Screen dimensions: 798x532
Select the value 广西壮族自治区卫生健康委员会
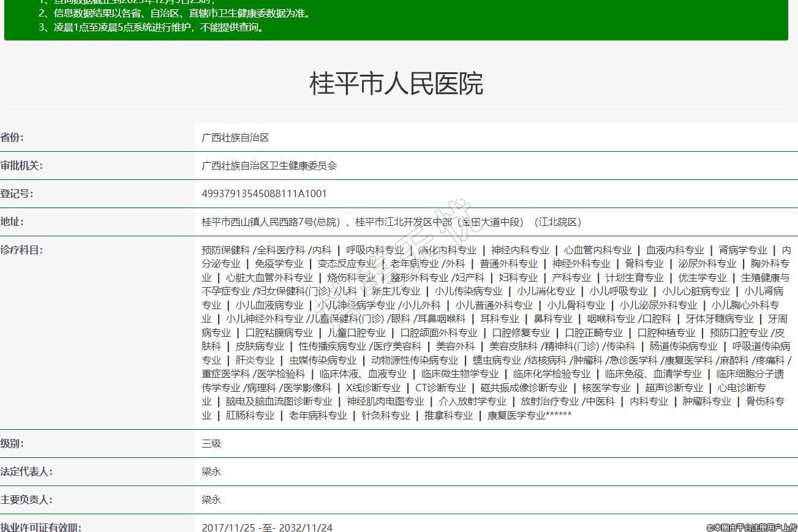point(269,166)
